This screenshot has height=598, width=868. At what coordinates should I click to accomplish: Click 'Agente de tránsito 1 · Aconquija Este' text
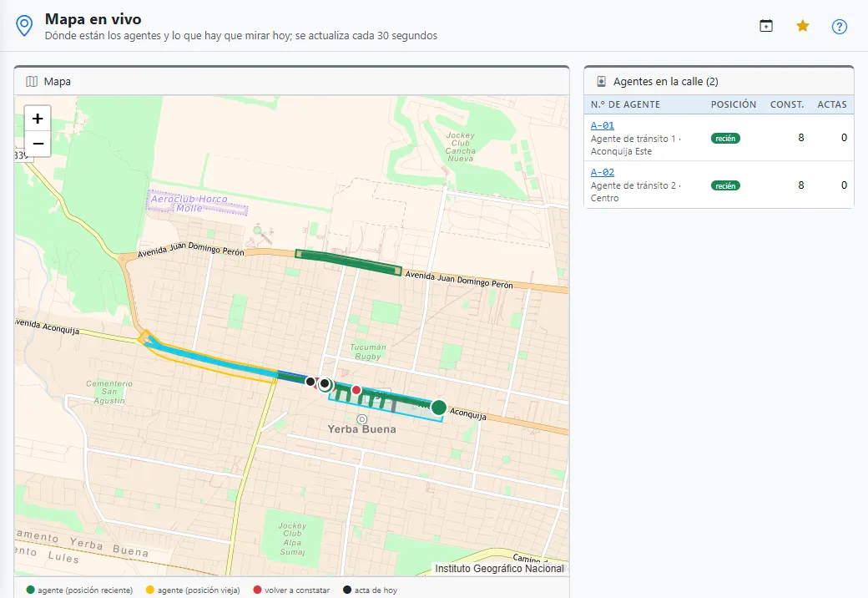635,145
